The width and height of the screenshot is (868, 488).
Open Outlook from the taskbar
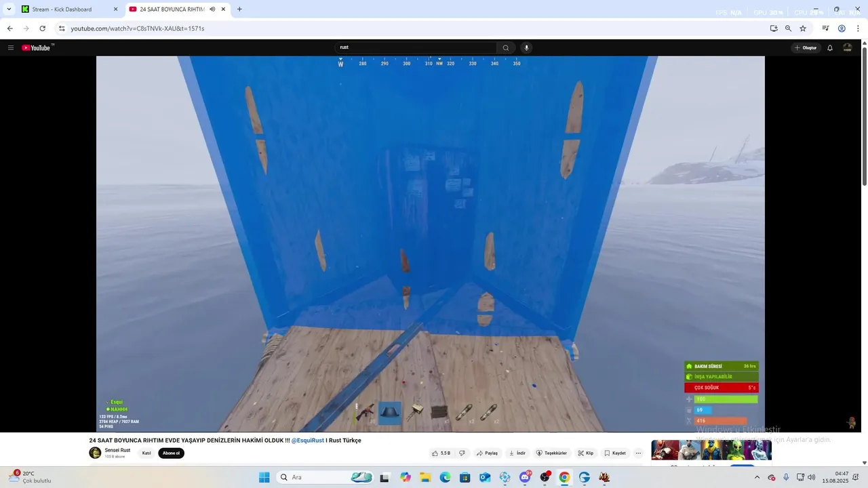(x=485, y=477)
